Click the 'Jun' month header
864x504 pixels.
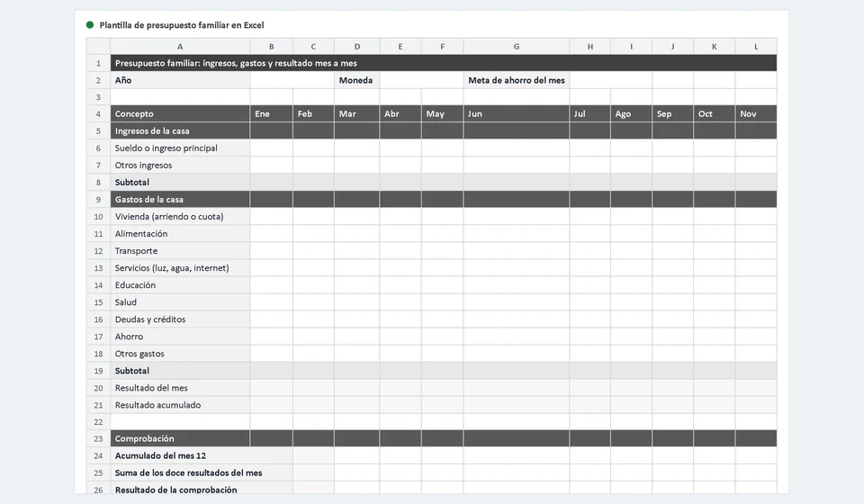[x=517, y=114]
